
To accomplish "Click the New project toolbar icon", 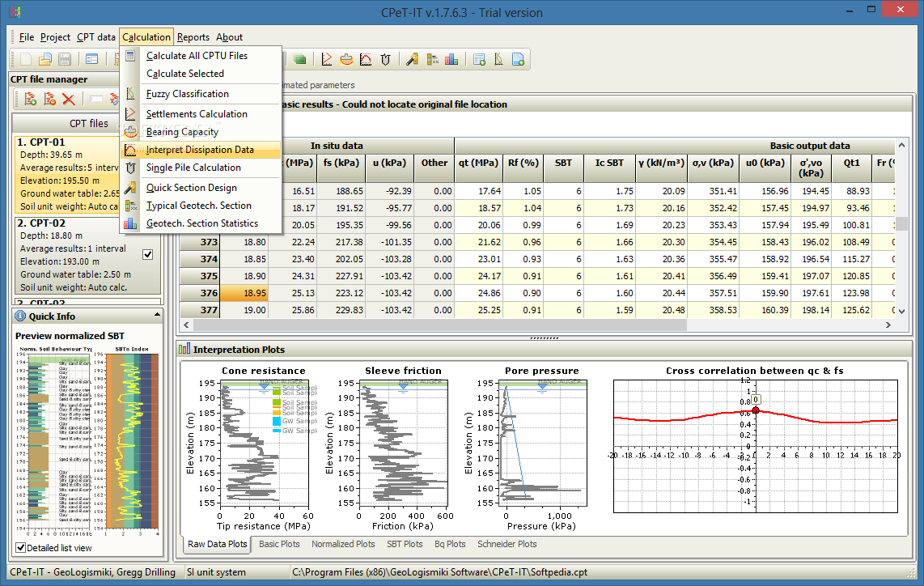I will [26, 59].
